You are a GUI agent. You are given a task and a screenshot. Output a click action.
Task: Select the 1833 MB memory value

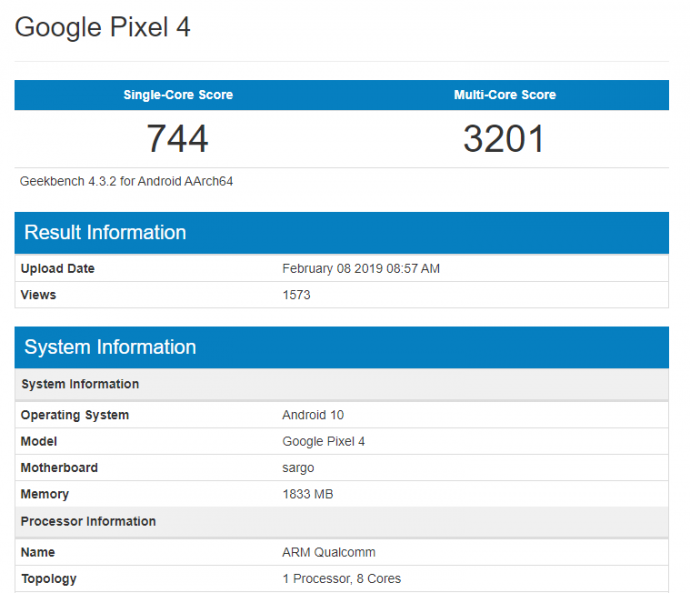[308, 494]
